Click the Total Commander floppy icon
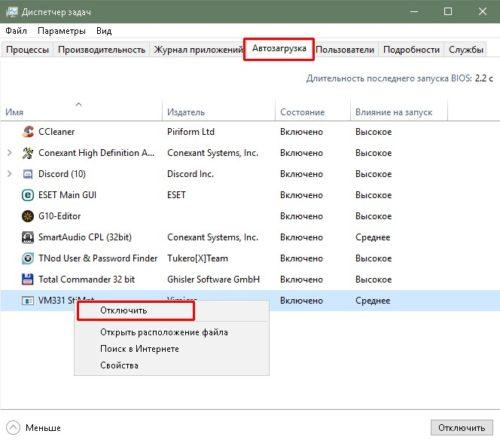Image resolution: width=500 pixels, height=446 pixels. [x=28, y=279]
